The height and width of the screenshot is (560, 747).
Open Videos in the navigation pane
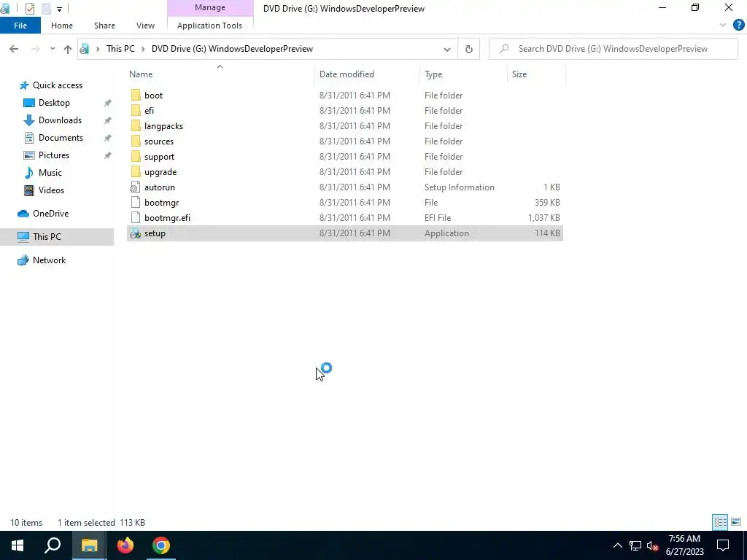51,190
